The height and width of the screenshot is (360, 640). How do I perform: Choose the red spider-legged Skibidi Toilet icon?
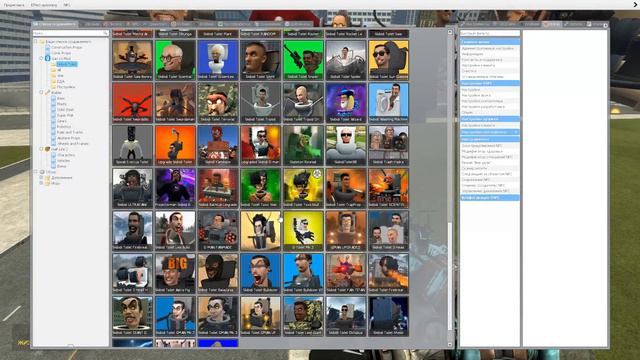tap(132, 103)
